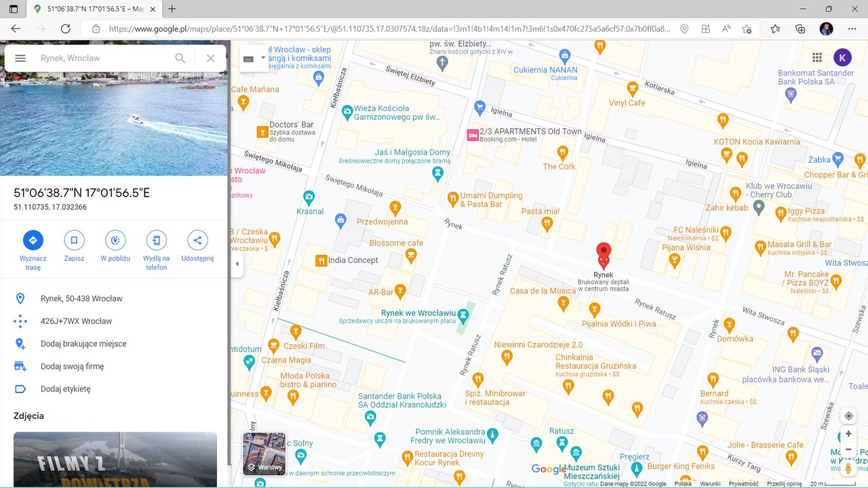Open the Zdjęcia photo thumbnail
This screenshot has height=488, width=868.
pyautogui.click(x=115, y=460)
